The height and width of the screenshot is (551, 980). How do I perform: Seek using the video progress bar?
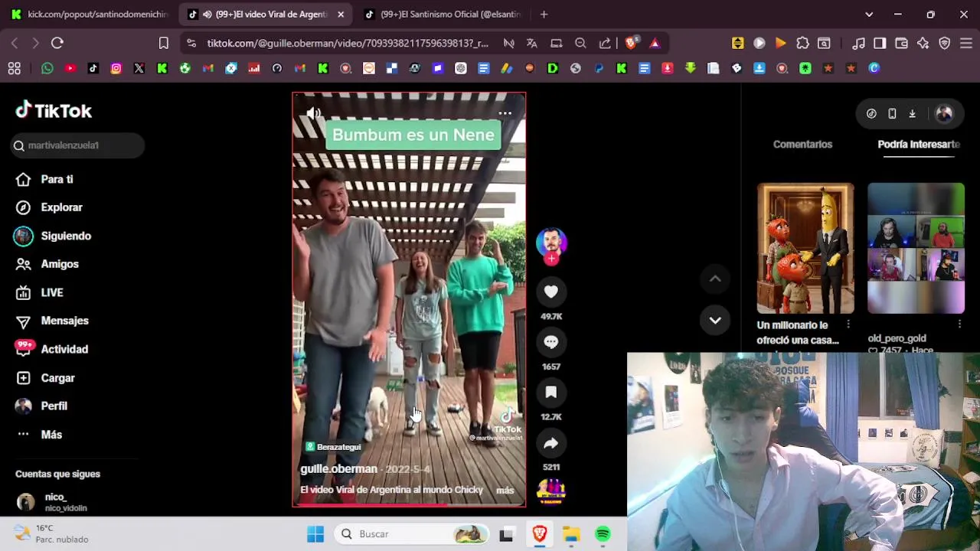pyautogui.click(x=409, y=505)
